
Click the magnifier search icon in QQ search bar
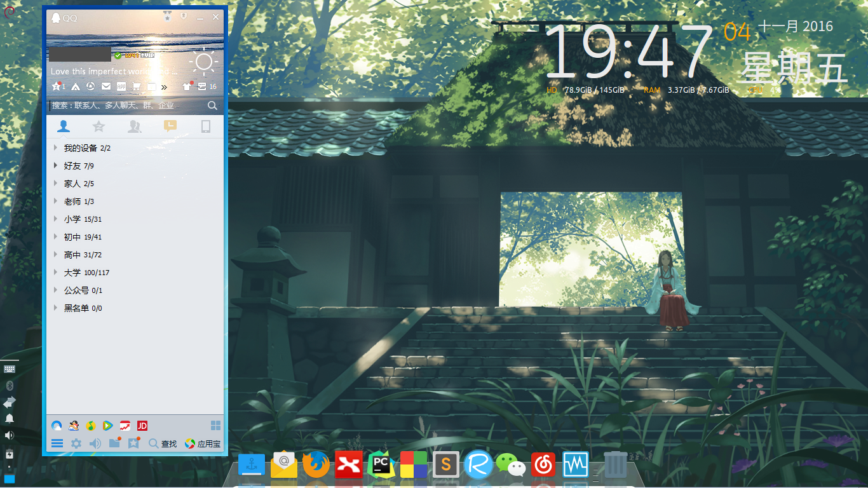(213, 105)
